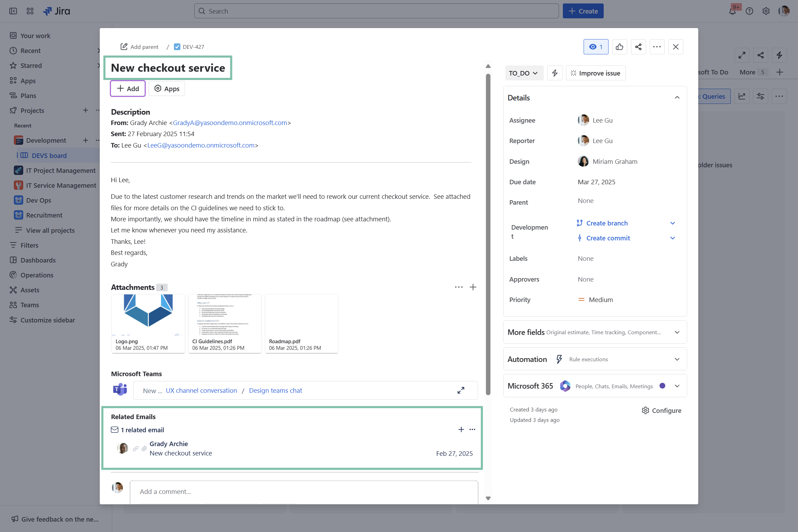This screenshot has height=532, width=798.
Task: Collapse the left sidebar via toggle icon
Action: click(x=13, y=11)
